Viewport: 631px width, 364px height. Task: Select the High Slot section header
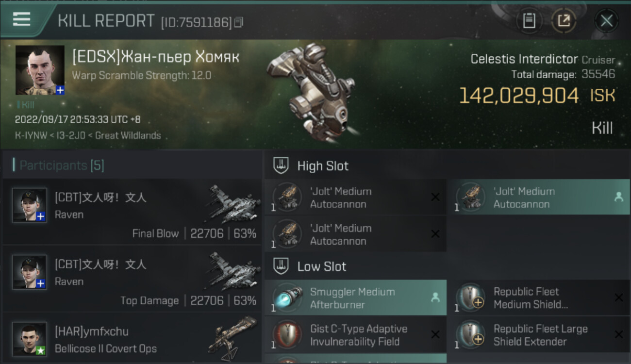click(x=323, y=166)
